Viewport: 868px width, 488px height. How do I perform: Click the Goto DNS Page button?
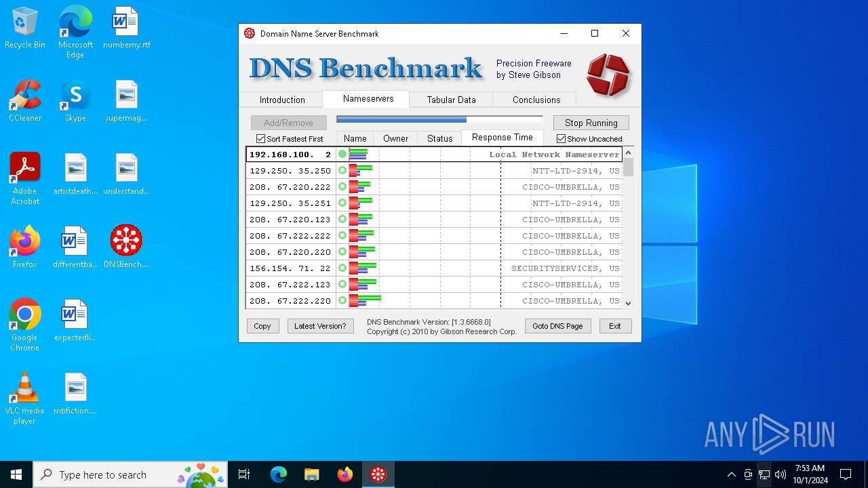click(557, 326)
